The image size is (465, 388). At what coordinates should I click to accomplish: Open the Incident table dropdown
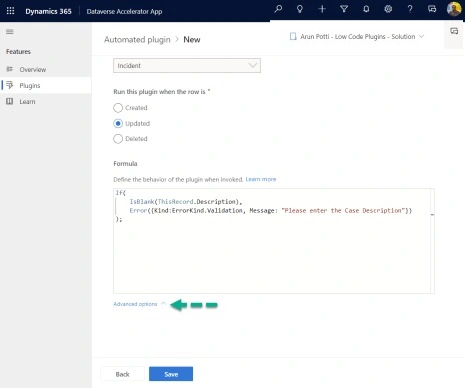(187, 66)
